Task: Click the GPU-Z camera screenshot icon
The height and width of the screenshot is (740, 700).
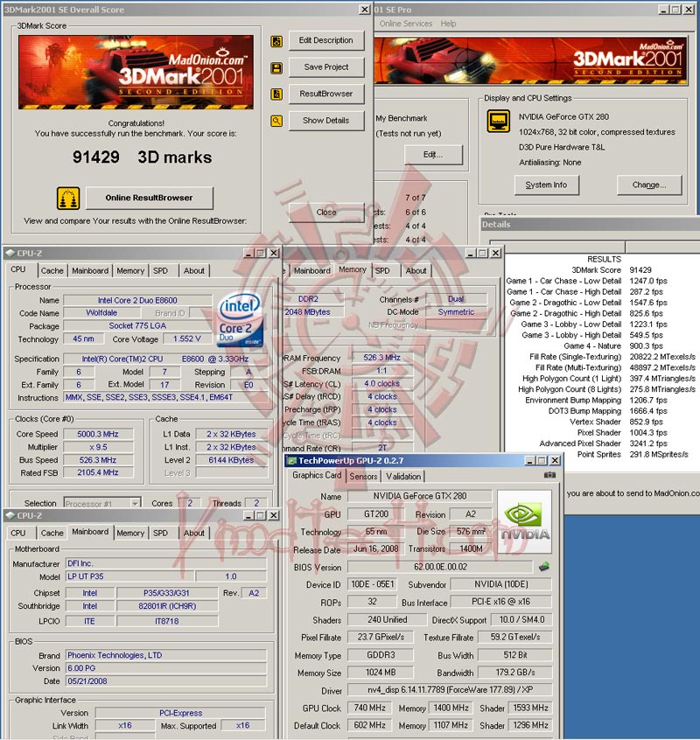Action: (549, 475)
